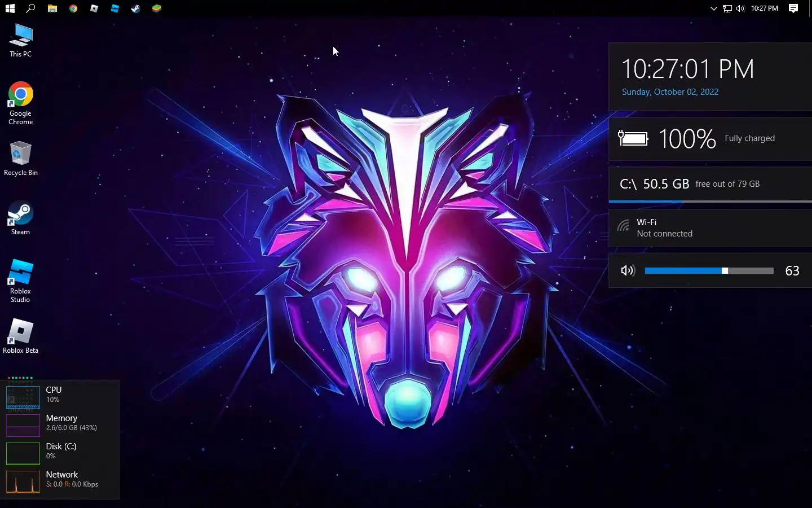Click the Wi-Fi signal icon in widget

pyautogui.click(x=623, y=226)
